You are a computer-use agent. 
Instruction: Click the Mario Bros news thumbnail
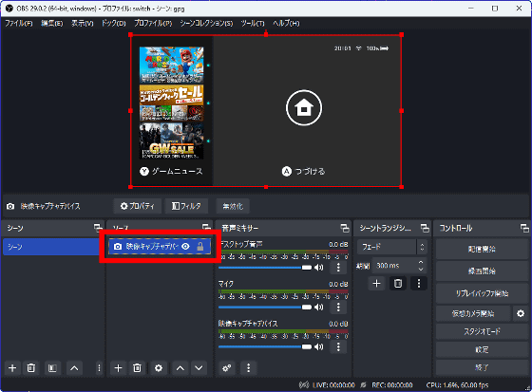[172, 65]
